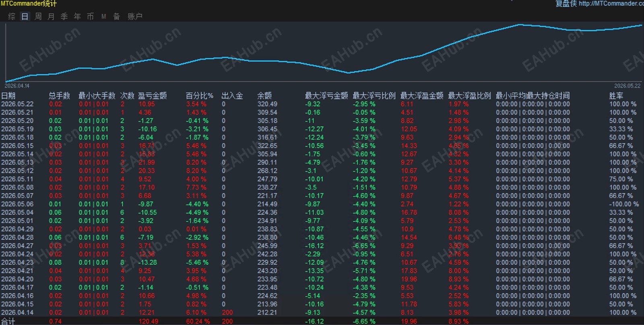The image size is (644, 325).
Task: Click balance value 212.21
Action: [267, 313]
